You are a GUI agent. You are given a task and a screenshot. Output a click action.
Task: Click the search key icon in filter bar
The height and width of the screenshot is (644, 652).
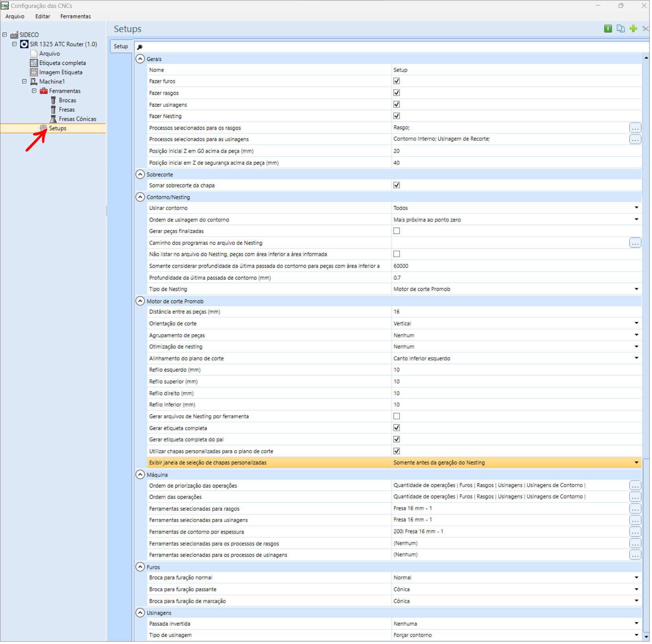(140, 47)
